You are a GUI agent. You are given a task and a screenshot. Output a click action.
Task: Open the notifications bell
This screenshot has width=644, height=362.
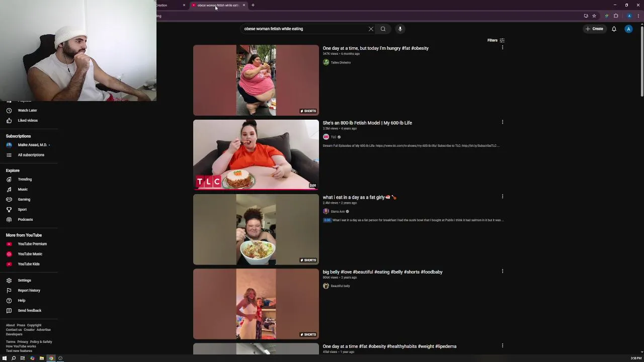(x=614, y=29)
